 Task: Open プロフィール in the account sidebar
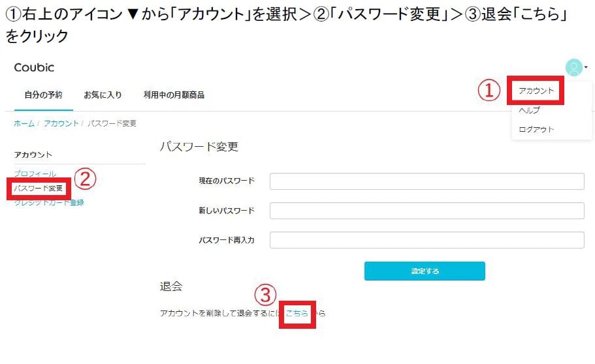35,174
